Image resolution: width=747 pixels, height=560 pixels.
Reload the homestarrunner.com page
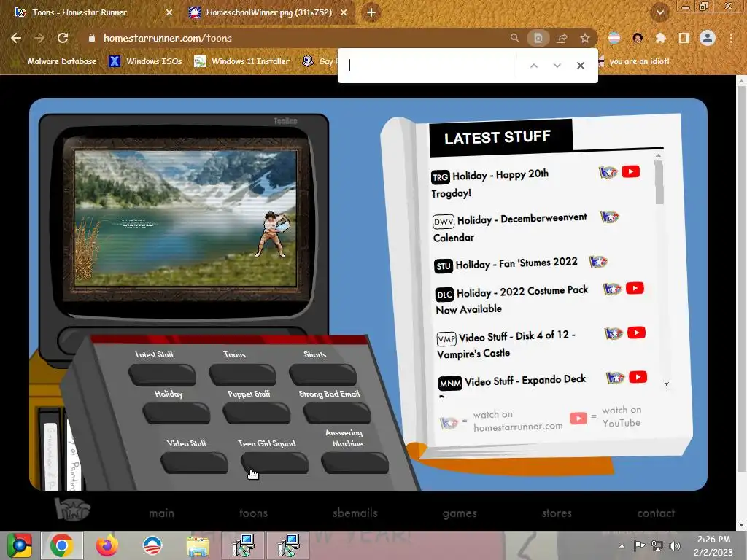pyautogui.click(x=63, y=38)
